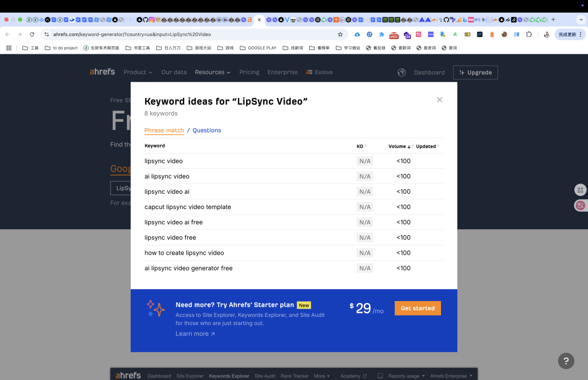Click keyword 'capcut lipsync video template'

(187, 207)
